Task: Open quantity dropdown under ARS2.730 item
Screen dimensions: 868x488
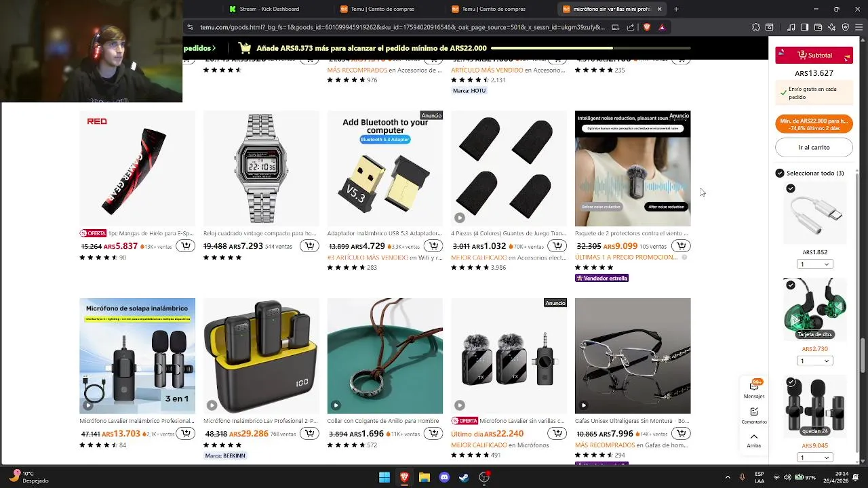Action: (814, 361)
